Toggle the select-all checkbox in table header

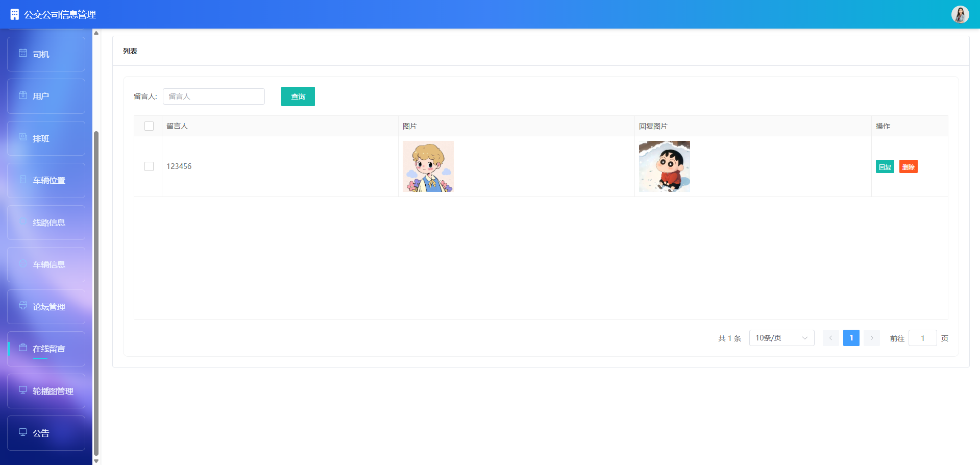tap(149, 126)
